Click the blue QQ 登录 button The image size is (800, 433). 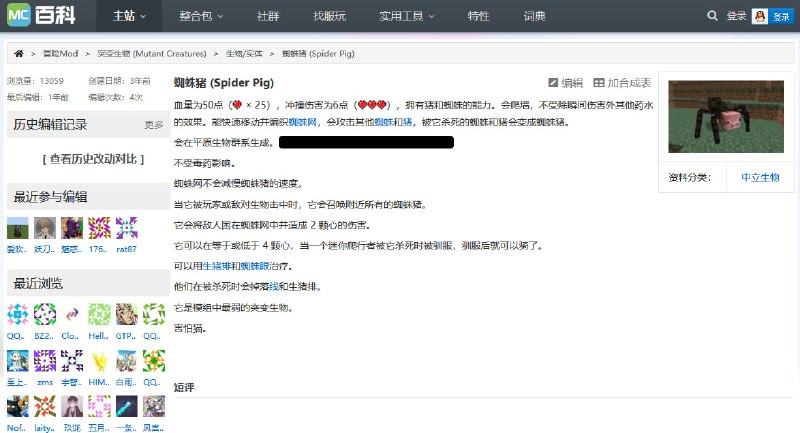[781, 16]
